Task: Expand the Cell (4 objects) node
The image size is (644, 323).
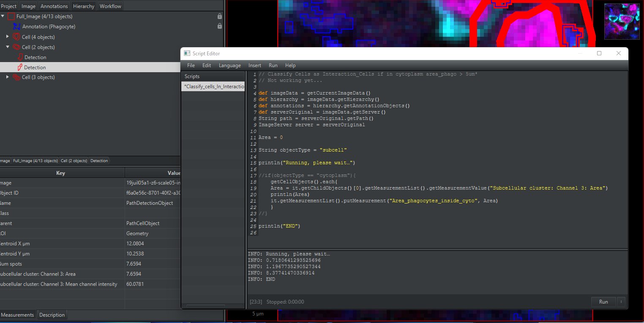Action: click(8, 37)
